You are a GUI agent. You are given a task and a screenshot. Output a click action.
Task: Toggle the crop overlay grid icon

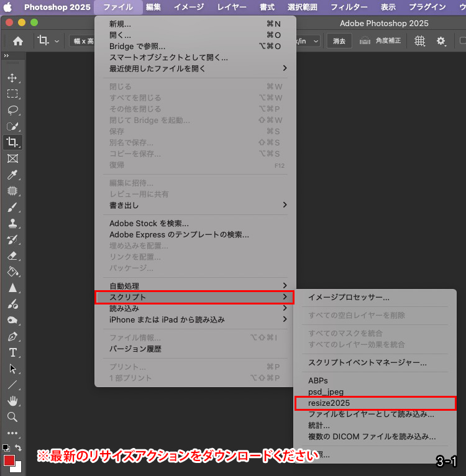[420, 41]
